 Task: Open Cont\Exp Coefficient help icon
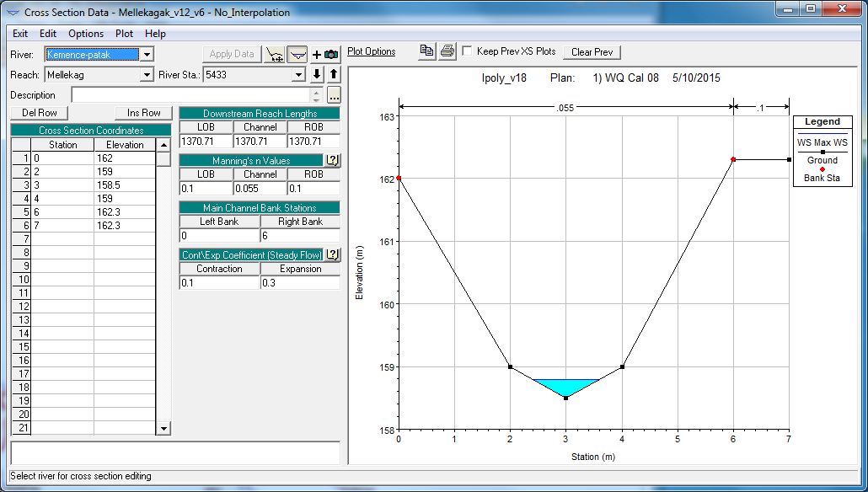point(332,254)
